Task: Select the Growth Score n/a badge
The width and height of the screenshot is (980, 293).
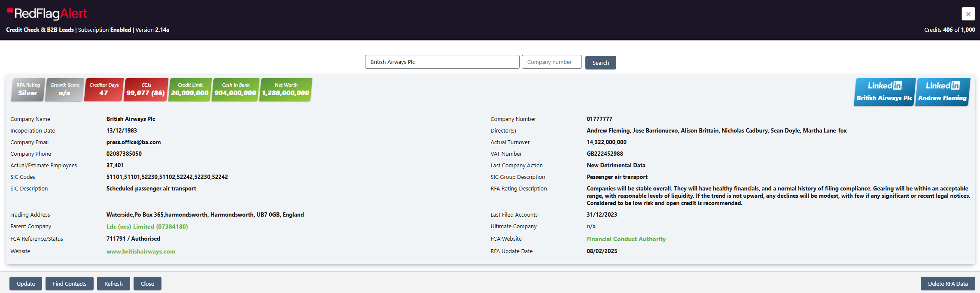Action: click(64, 90)
